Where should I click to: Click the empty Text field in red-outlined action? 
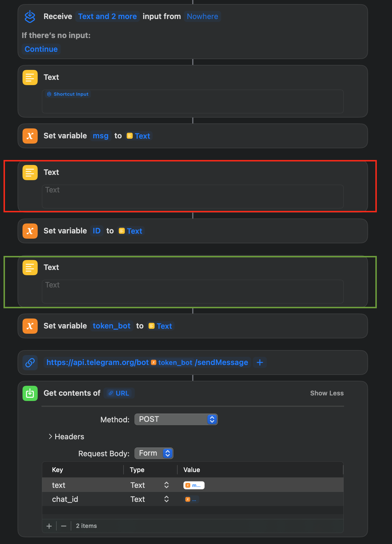tap(192, 197)
